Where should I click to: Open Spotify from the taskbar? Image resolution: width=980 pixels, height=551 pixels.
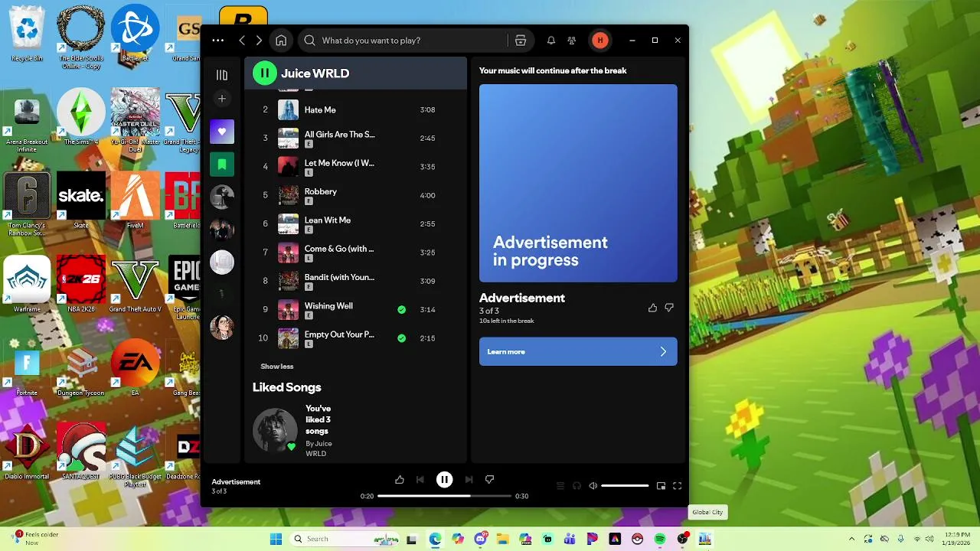[660, 539]
